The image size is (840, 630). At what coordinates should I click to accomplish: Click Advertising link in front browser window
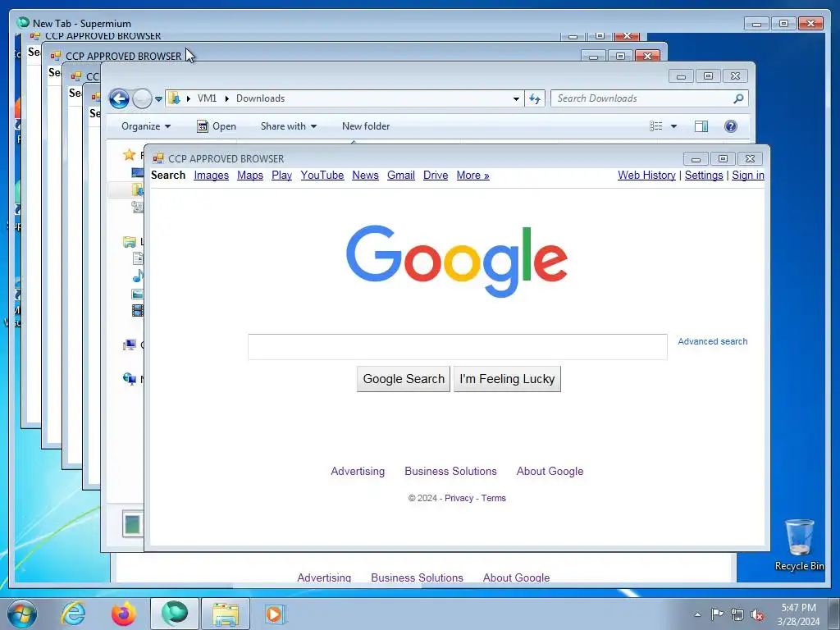pos(358,472)
